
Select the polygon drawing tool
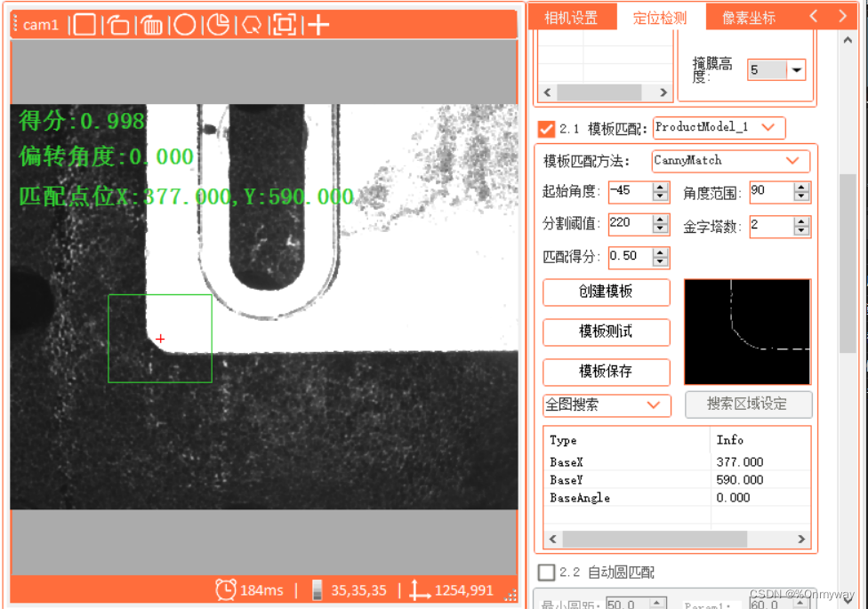(252, 24)
